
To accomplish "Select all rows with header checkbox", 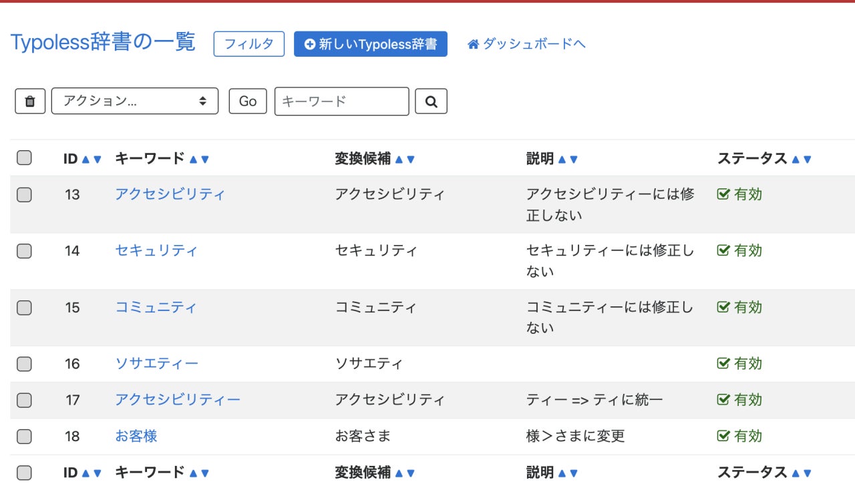I will (24, 158).
